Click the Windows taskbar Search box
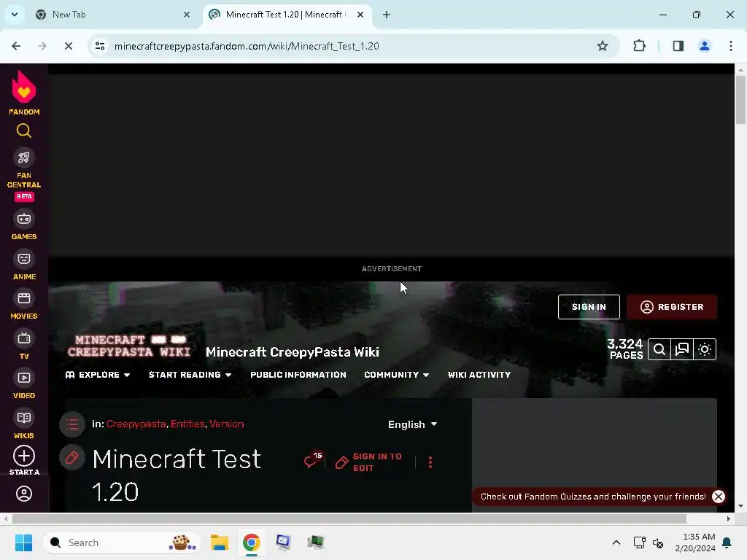Screen dimensions: 747x560 click(x=122, y=542)
